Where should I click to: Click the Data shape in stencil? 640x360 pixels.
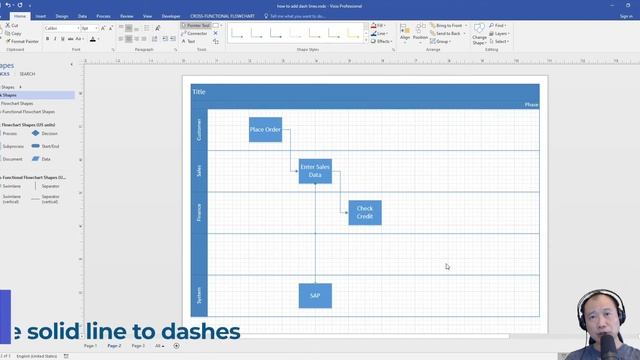pos(41,159)
